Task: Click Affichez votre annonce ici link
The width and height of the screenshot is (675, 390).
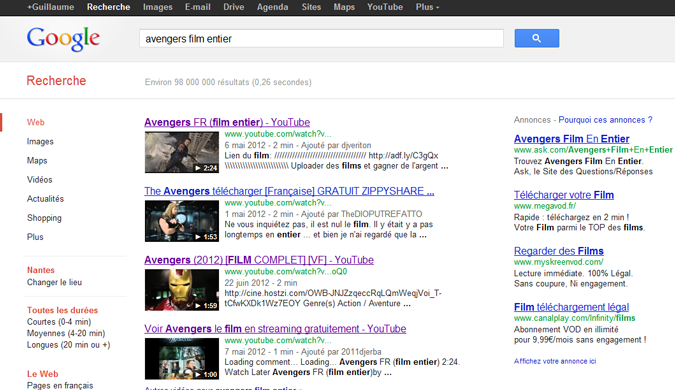Action: pos(555,361)
